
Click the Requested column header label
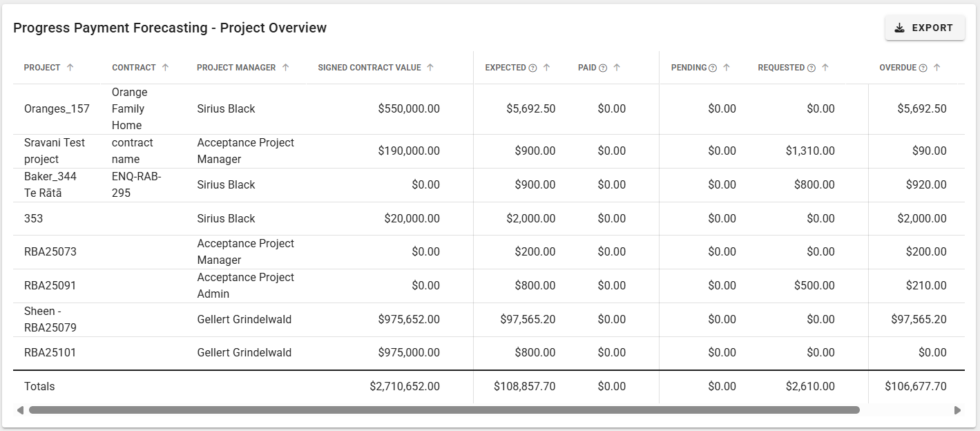(781, 68)
